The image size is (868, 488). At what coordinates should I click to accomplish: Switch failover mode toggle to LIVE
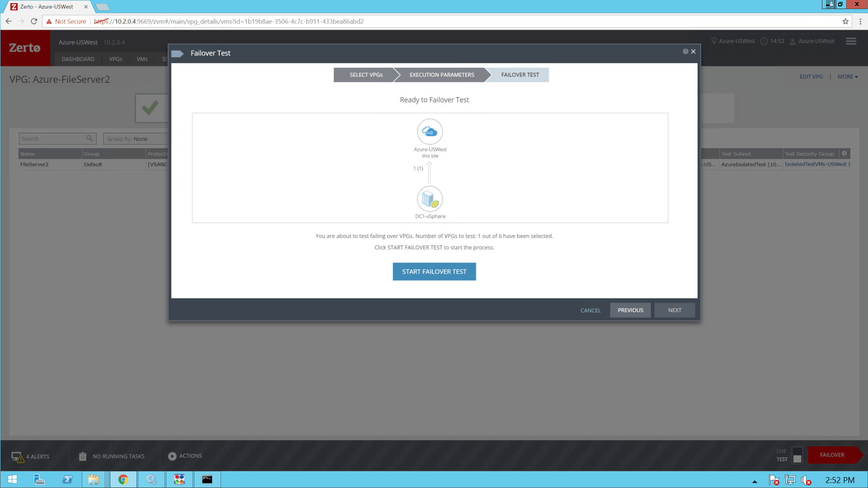pyautogui.click(x=797, y=450)
